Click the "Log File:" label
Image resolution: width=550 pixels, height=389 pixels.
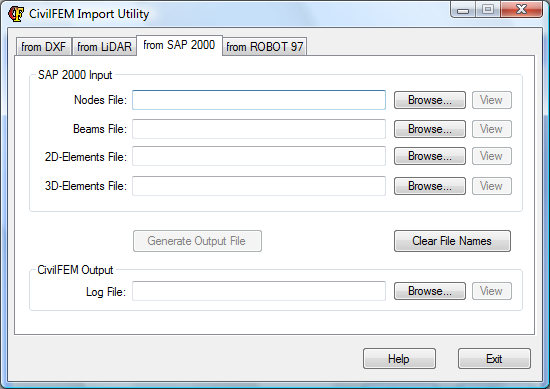click(x=106, y=292)
